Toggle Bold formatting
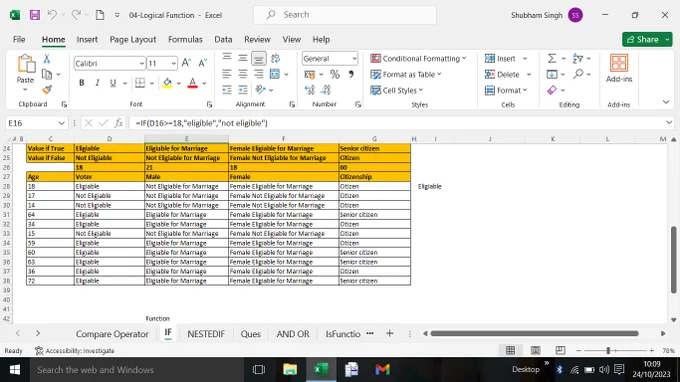The height and width of the screenshot is (382, 680). [x=82, y=83]
